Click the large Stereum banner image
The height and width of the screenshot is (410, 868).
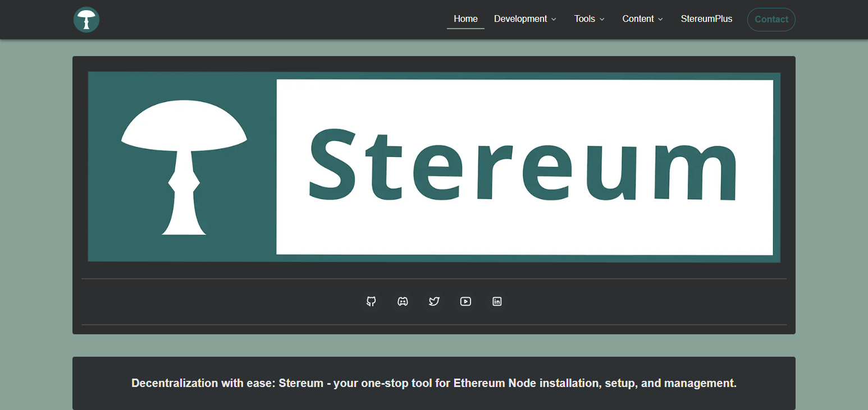click(434, 167)
